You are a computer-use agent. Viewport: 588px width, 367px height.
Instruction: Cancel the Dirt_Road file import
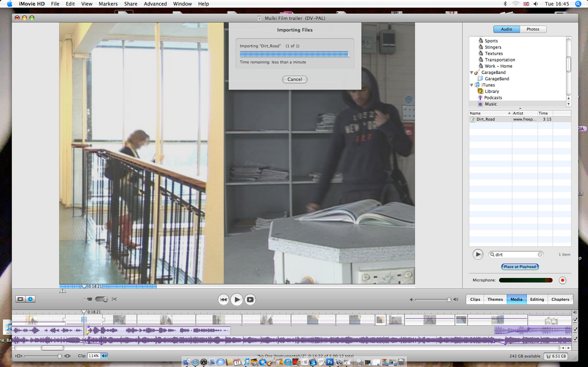pyautogui.click(x=295, y=79)
